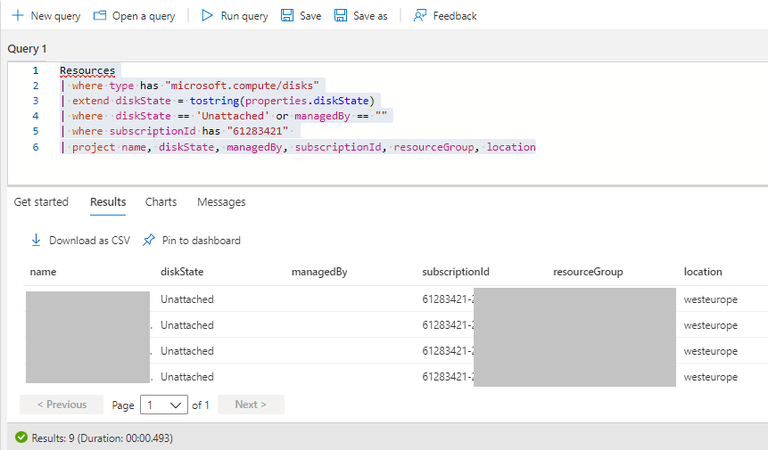Open the page number dropdown

pyautogui.click(x=164, y=405)
